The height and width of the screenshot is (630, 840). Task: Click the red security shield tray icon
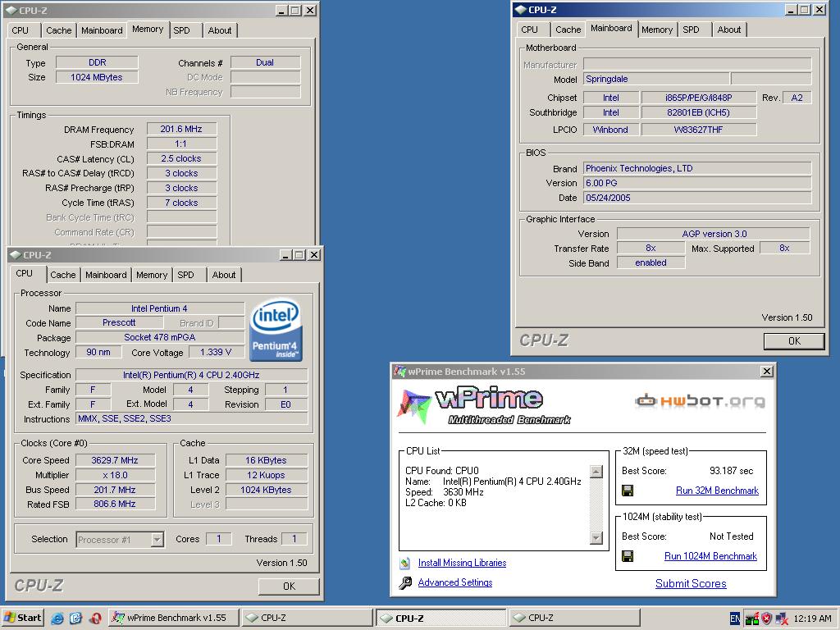pyautogui.click(x=767, y=619)
